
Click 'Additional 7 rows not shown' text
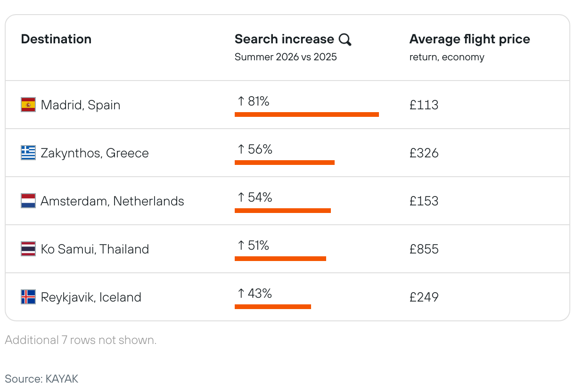coord(81,340)
